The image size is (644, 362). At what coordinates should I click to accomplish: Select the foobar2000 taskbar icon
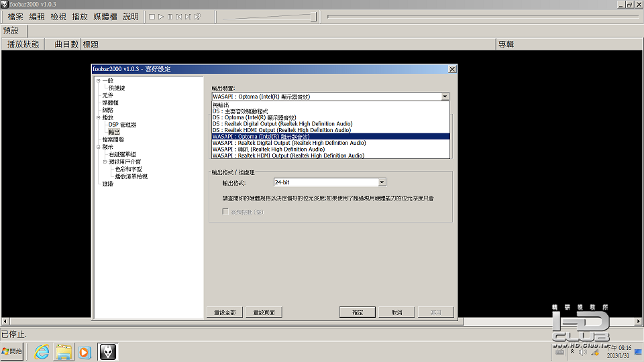[x=108, y=352]
